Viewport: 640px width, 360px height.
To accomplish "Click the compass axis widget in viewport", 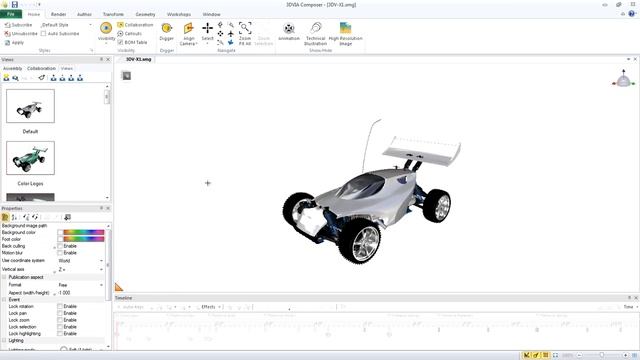I will coord(623,78).
